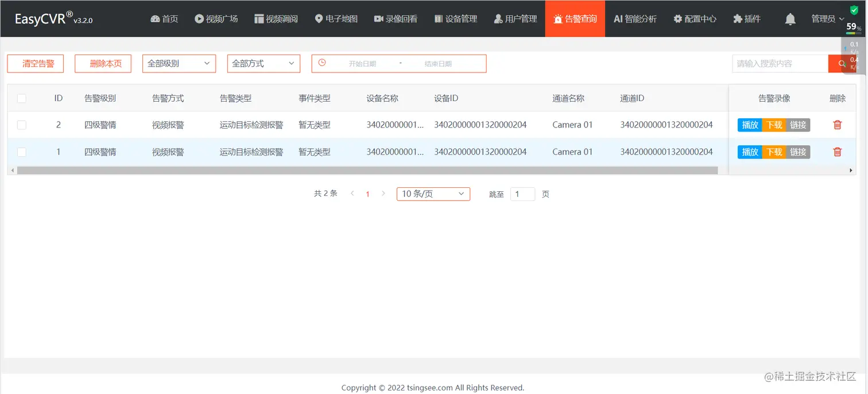This screenshot has height=394, width=868.
Task: Click the 通道ID column header
Action: [x=632, y=98]
